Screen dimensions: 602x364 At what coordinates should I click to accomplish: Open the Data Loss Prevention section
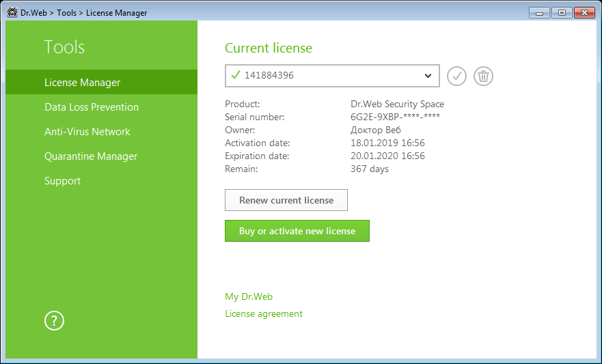pyautogui.click(x=101, y=107)
